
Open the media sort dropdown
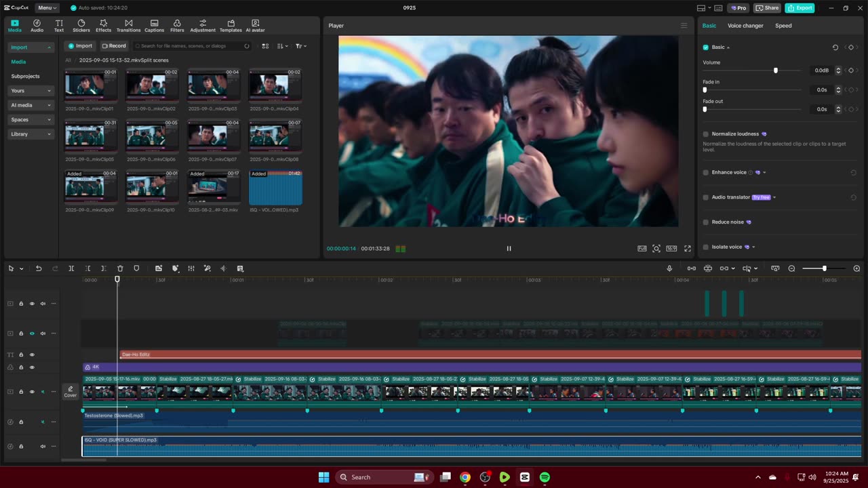click(282, 46)
